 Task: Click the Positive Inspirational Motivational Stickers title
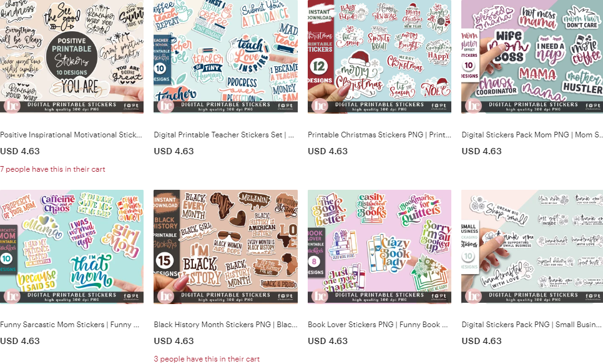[x=71, y=135]
